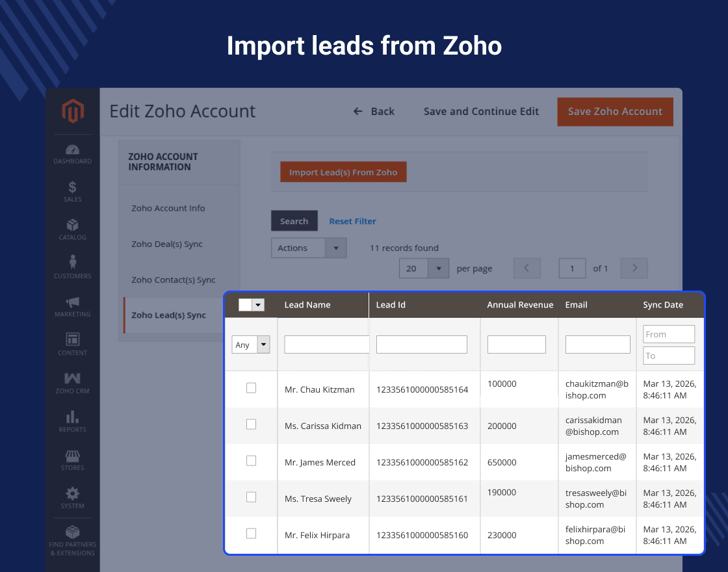Tick the checkbox for Ms. Tresa Sweely
Viewport: 728px width, 572px height.
coord(251,497)
